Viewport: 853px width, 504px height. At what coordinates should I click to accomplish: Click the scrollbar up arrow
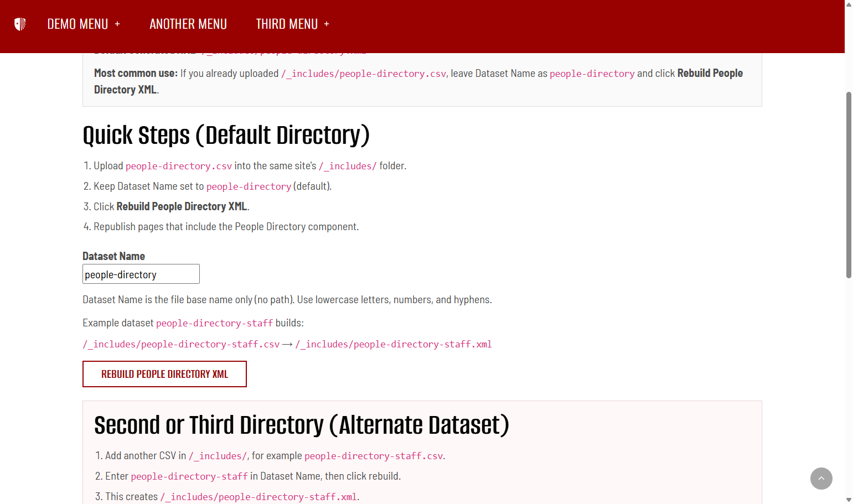coord(849,4)
